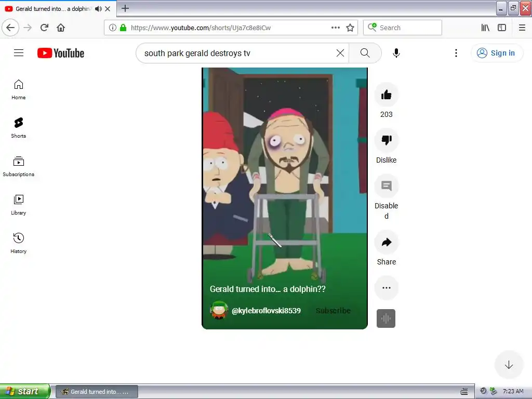Reload the page with the refresh icon
This screenshot has height=399, width=532.
click(44, 28)
